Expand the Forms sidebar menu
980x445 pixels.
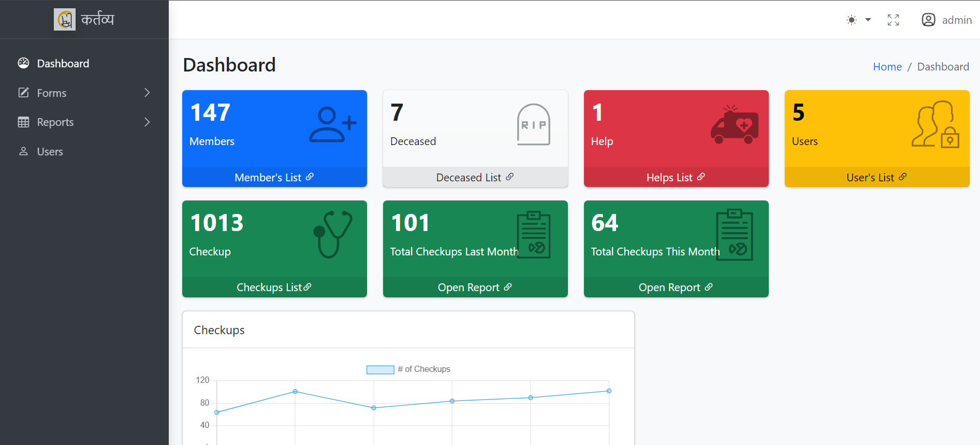point(84,93)
